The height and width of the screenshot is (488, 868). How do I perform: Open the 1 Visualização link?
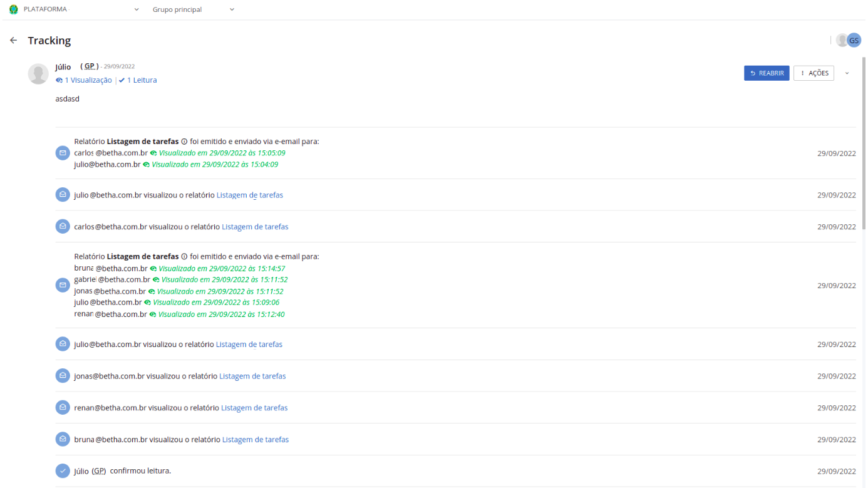(x=84, y=80)
